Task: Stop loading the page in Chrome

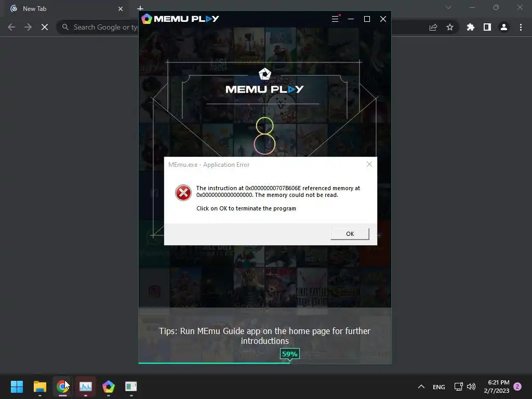Action: [45, 27]
